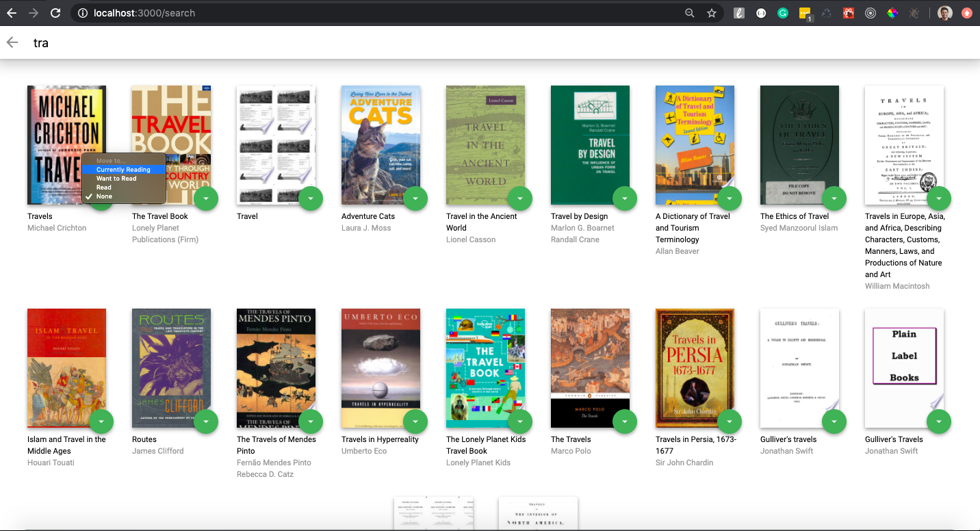Click author name Michael Crichton

pos(57,228)
